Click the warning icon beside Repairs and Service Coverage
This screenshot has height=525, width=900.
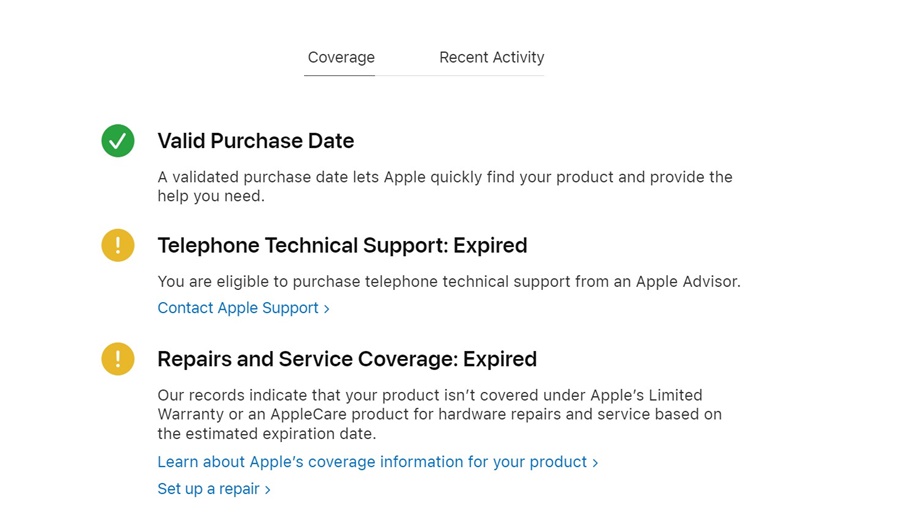click(x=118, y=359)
